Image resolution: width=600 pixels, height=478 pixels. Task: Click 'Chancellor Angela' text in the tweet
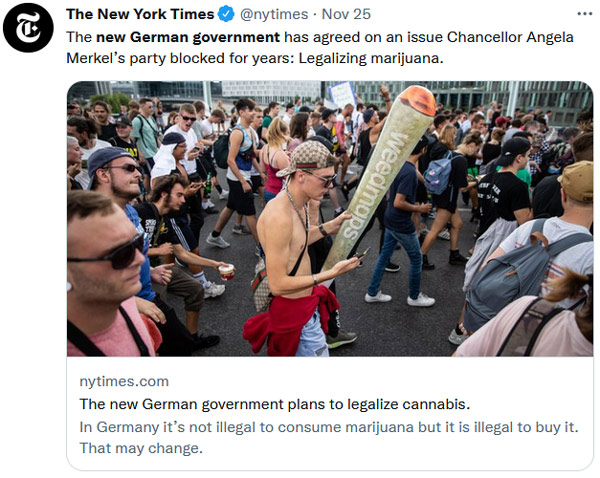click(x=510, y=37)
